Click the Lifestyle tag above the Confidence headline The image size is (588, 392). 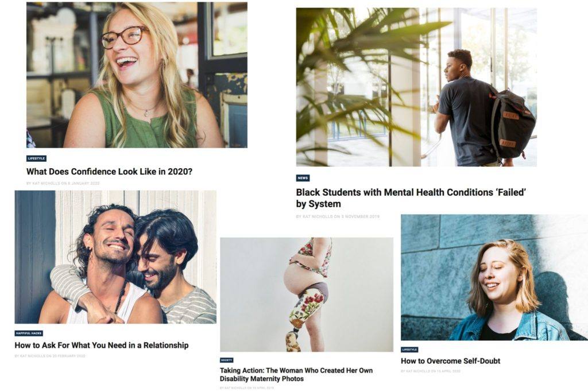click(x=36, y=158)
